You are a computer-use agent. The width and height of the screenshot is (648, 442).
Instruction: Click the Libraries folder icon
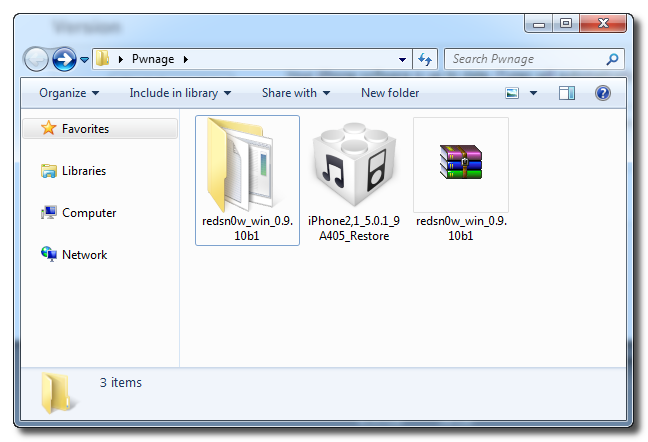coord(49,171)
